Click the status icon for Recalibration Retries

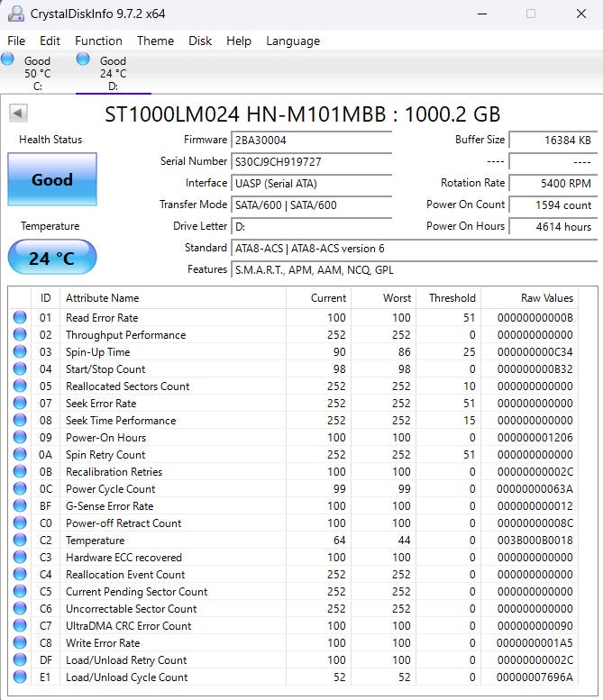coord(20,471)
